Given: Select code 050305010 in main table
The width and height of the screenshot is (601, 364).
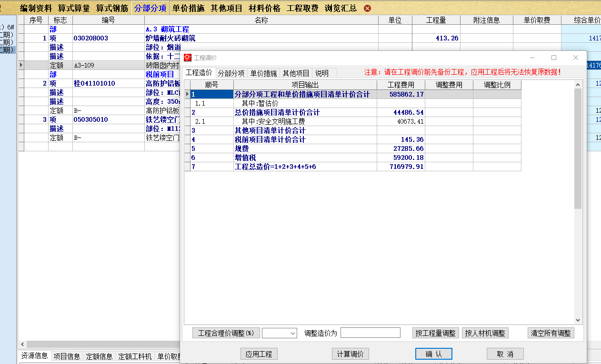Looking at the screenshot, I should point(109,119).
